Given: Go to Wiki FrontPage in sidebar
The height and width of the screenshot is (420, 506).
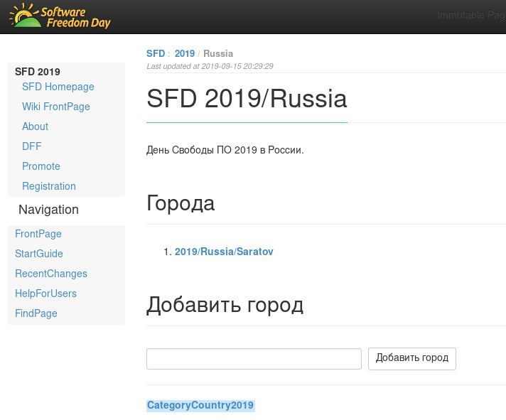Looking at the screenshot, I should tap(56, 107).
